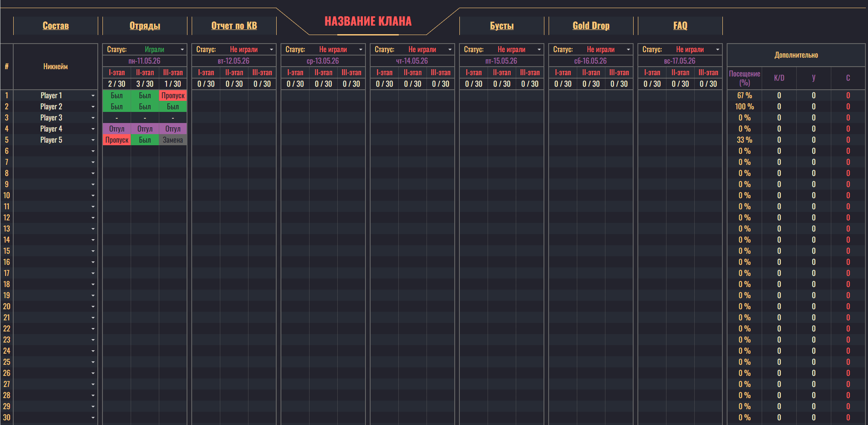The image size is (868, 425).
Task: Select the date cell ср-13.05.26
Action: click(323, 61)
